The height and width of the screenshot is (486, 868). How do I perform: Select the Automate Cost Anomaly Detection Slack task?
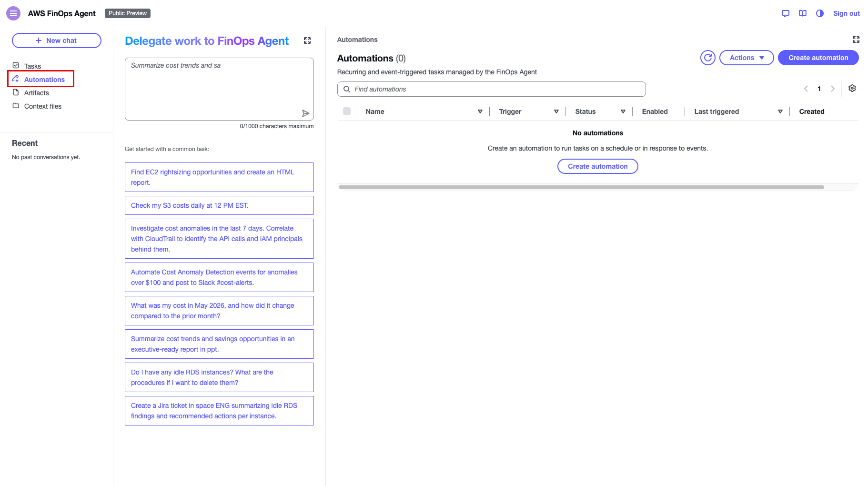(219, 277)
